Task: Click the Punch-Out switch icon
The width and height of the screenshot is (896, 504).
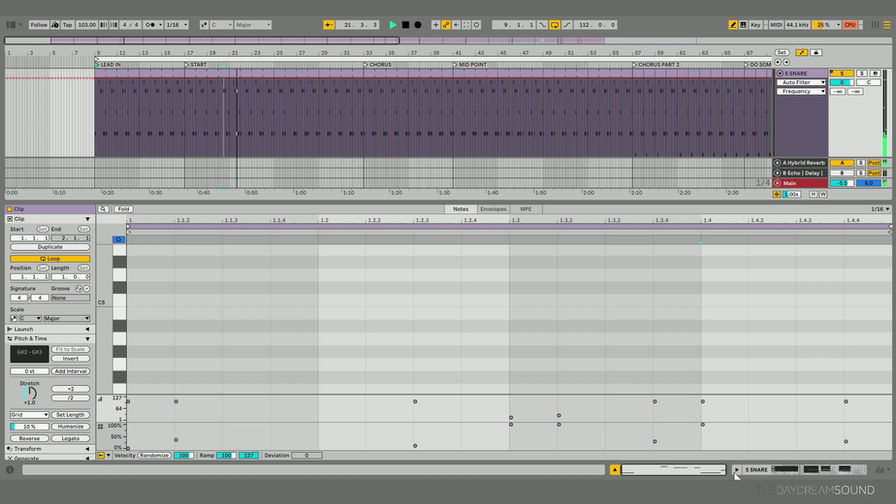Action: 567,25
